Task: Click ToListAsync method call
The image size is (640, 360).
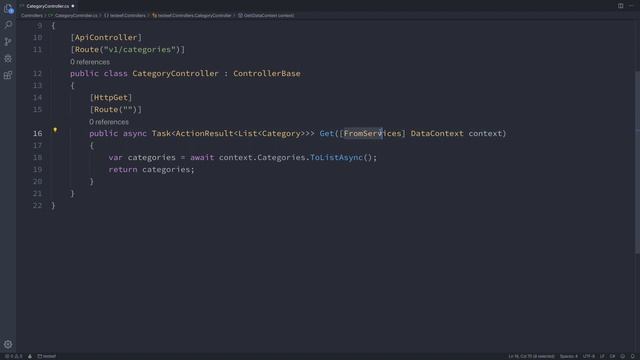Action: [336, 158]
